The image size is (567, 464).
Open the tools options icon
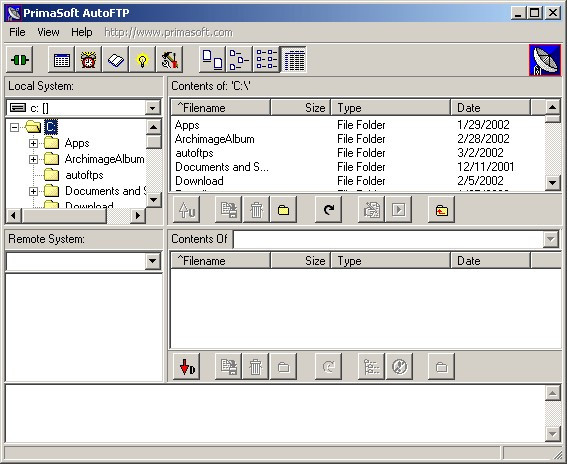click(x=170, y=59)
